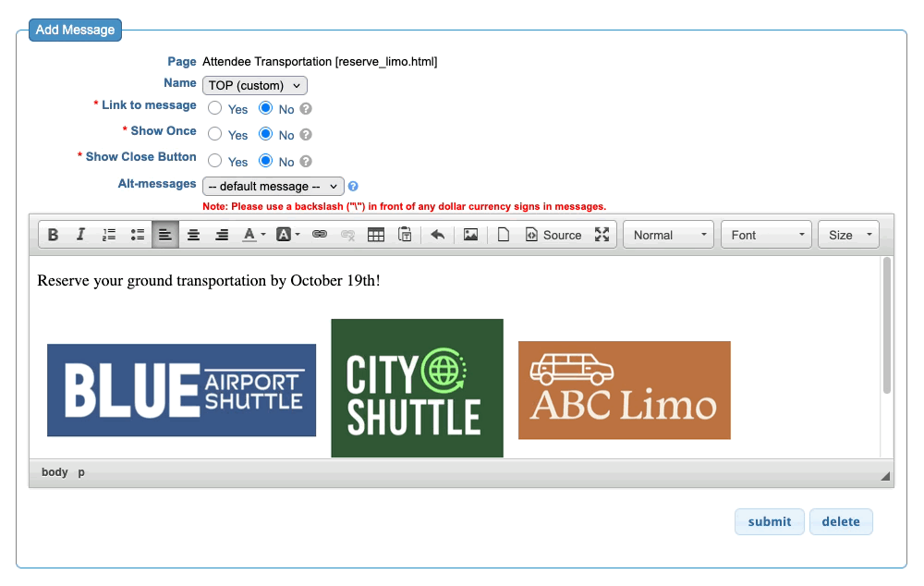Viewport: 924px width, 586px height.
Task: Open the text color picker
Action: (254, 235)
